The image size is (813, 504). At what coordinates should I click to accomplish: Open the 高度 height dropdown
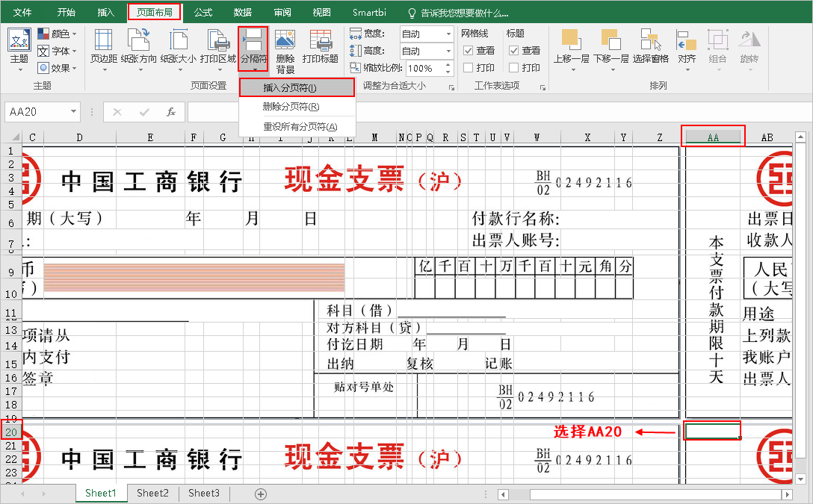[448, 52]
